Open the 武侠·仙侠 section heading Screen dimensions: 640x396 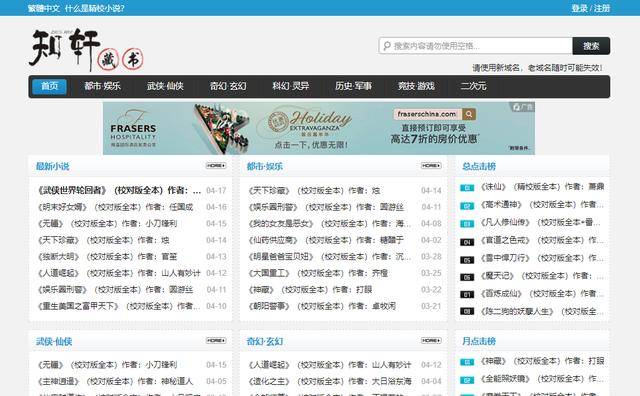(x=54, y=341)
